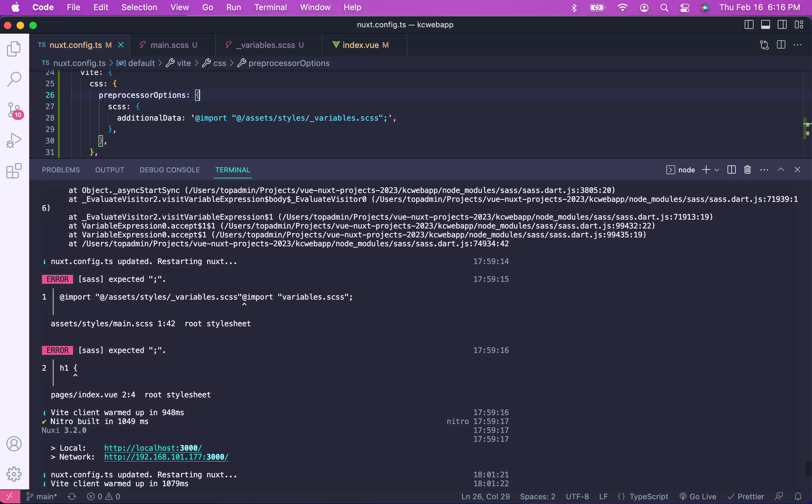Click the css breadcrumb segment
This screenshot has width=812, height=504.
click(x=220, y=63)
